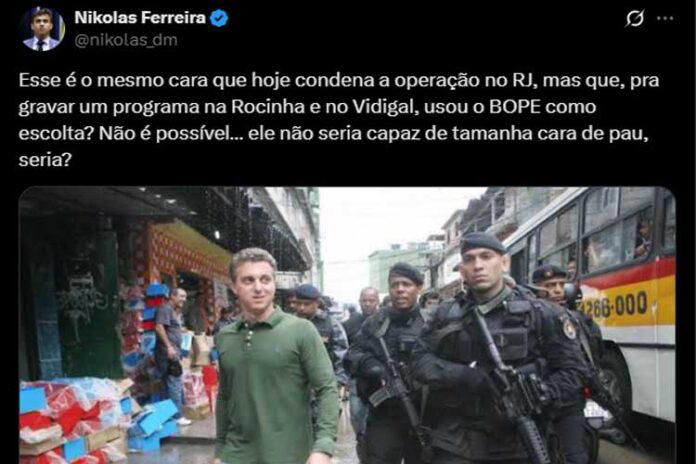696x464 pixels.
Task: Click the blue verified badge
Action: 219,18
